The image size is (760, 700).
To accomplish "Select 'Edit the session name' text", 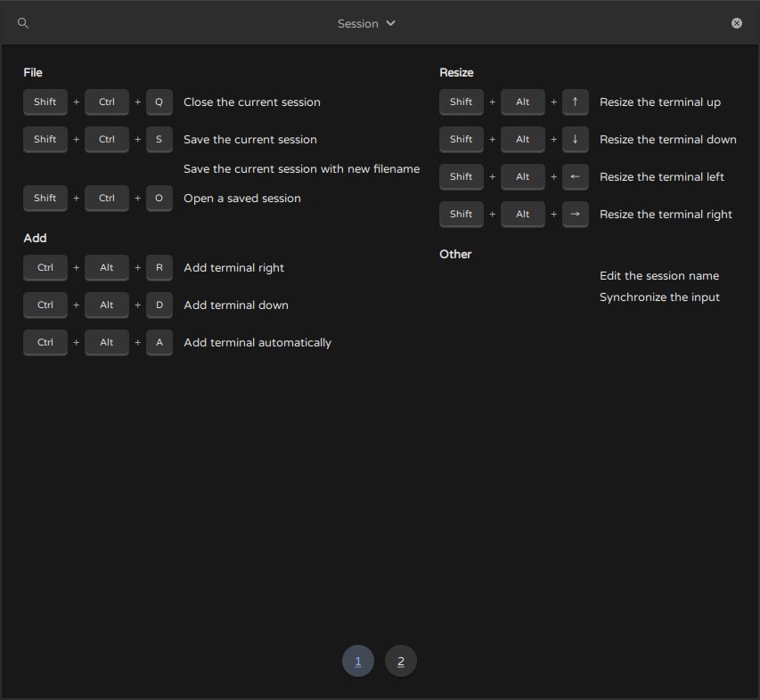I will tap(659, 276).
